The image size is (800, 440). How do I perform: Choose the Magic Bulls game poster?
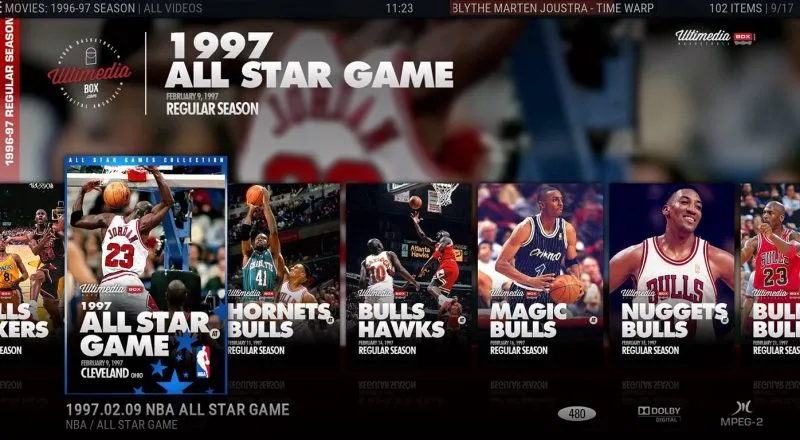click(540, 270)
